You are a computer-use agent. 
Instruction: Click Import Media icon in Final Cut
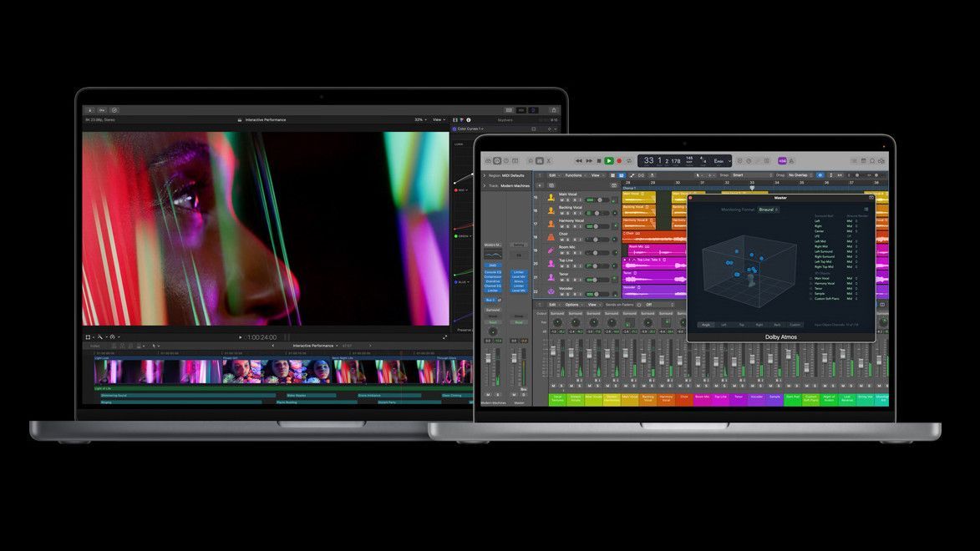[91, 110]
